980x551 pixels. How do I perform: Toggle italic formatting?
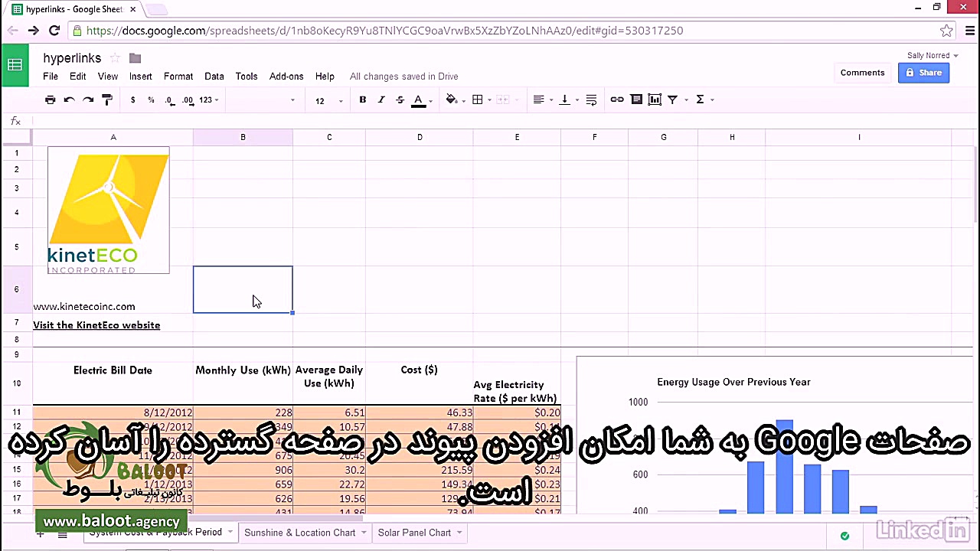click(x=381, y=99)
